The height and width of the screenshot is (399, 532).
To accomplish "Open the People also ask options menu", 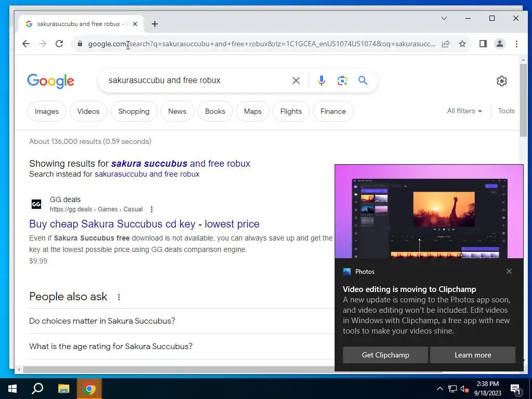I will pyautogui.click(x=119, y=297).
